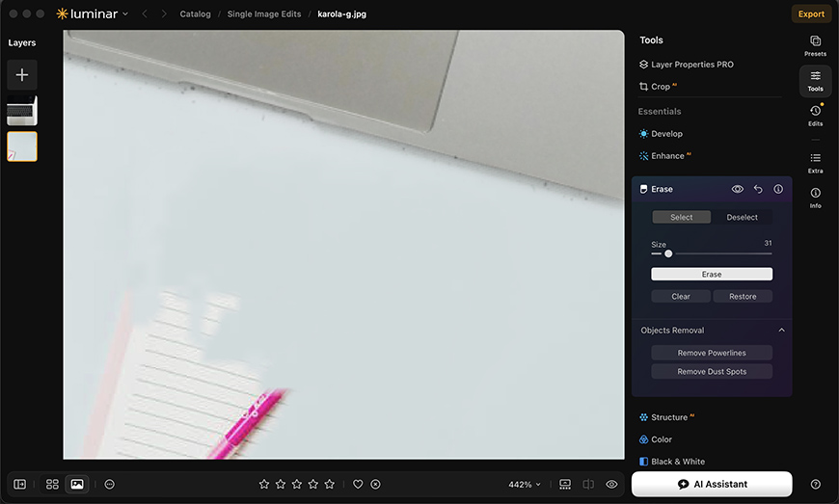Open the Crop tool
This screenshot has height=504, width=839.
click(658, 86)
